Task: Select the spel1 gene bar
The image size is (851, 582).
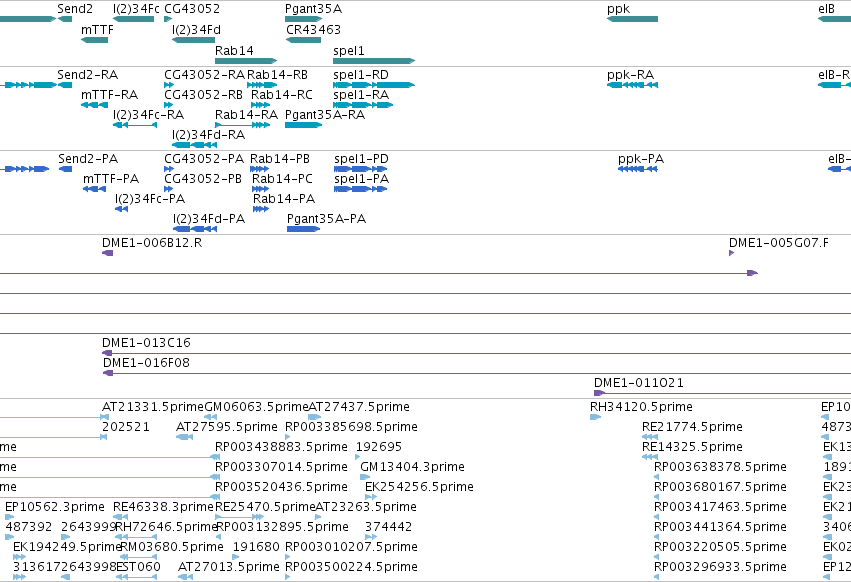Action: (x=374, y=61)
